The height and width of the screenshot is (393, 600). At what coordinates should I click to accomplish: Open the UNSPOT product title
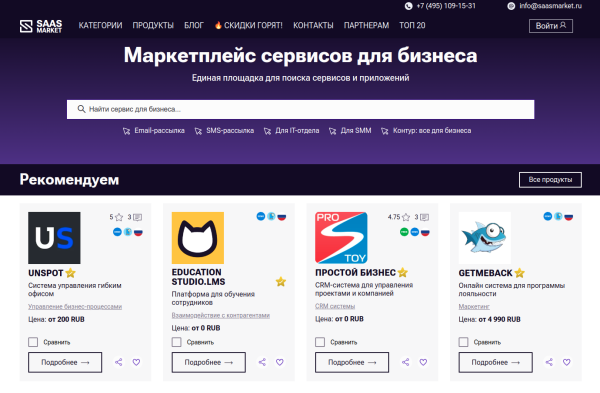(x=46, y=273)
